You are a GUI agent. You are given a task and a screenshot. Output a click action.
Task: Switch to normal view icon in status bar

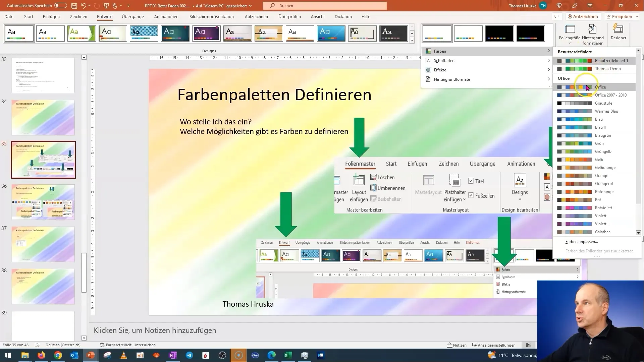click(x=529, y=345)
